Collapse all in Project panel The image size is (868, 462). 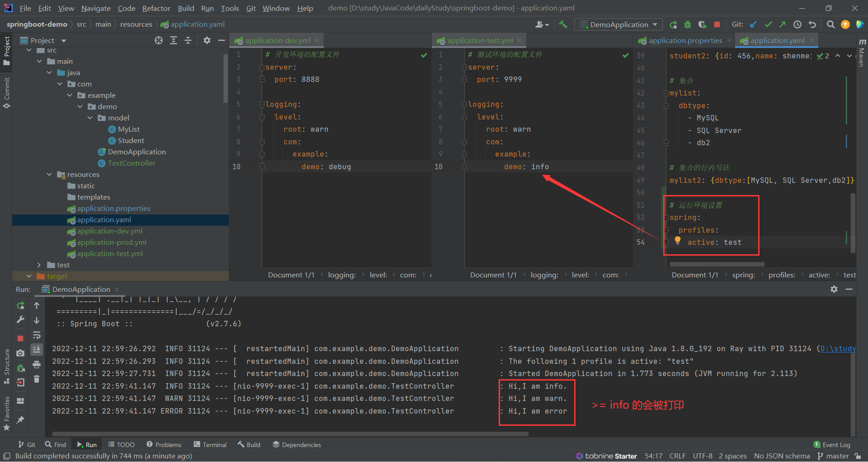(188, 40)
